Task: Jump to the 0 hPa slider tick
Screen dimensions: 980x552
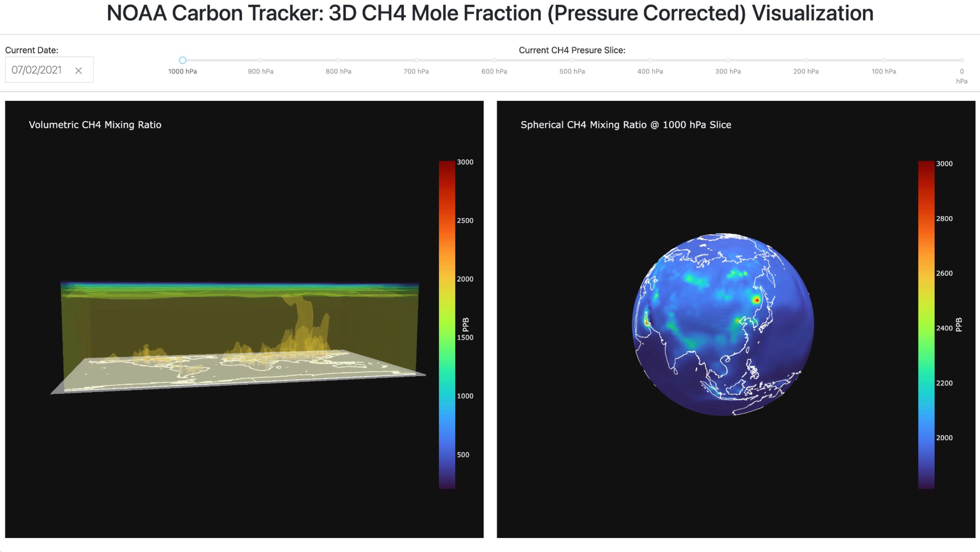Action: (x=962, y=60)
